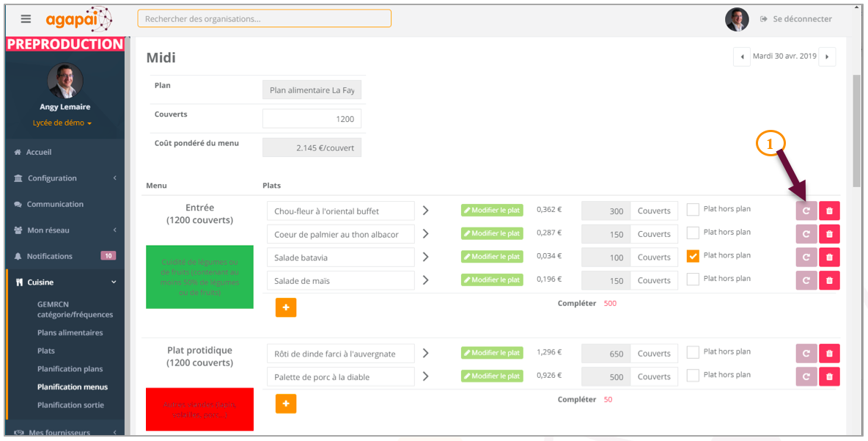Click Modifier le plat for Palette de porc
Image resolution: width=868 pixels, height=441 pixels.
(x=492, y=376)
